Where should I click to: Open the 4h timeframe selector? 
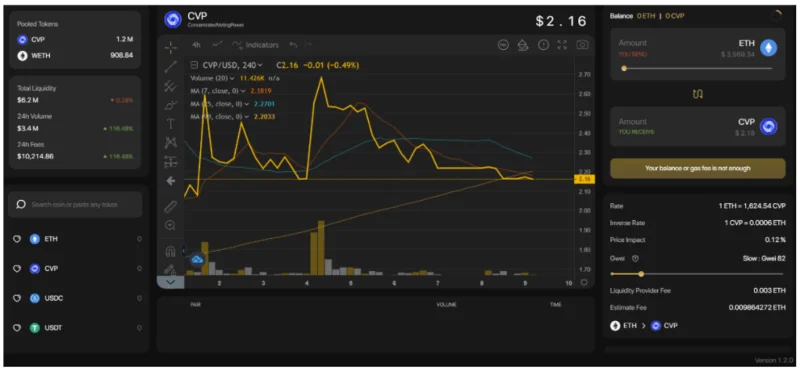(x=196, y=45)
